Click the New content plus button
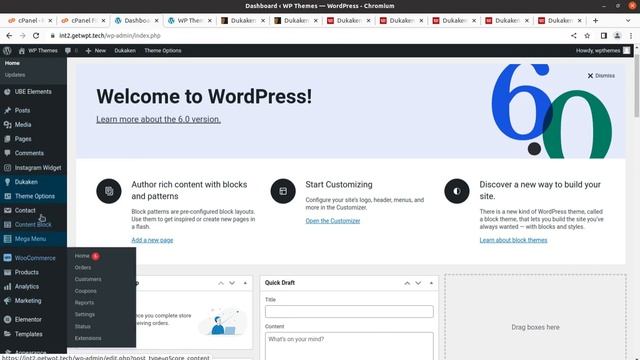This screenshot has height=360, width=640. click(x=96, y=51)
